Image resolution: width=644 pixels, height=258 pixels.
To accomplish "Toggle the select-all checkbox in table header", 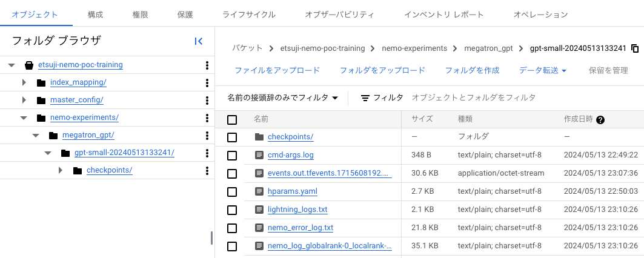I will (x=232, y=120).
